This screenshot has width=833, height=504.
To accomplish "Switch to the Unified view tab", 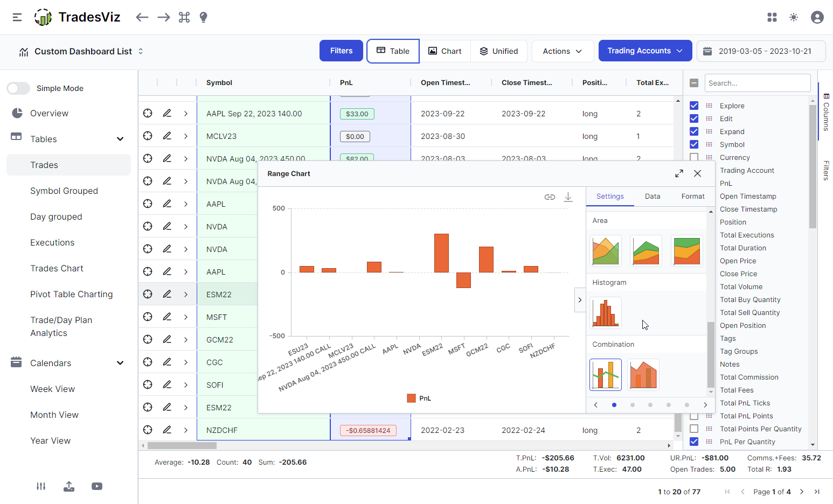I will click(499, 51).
